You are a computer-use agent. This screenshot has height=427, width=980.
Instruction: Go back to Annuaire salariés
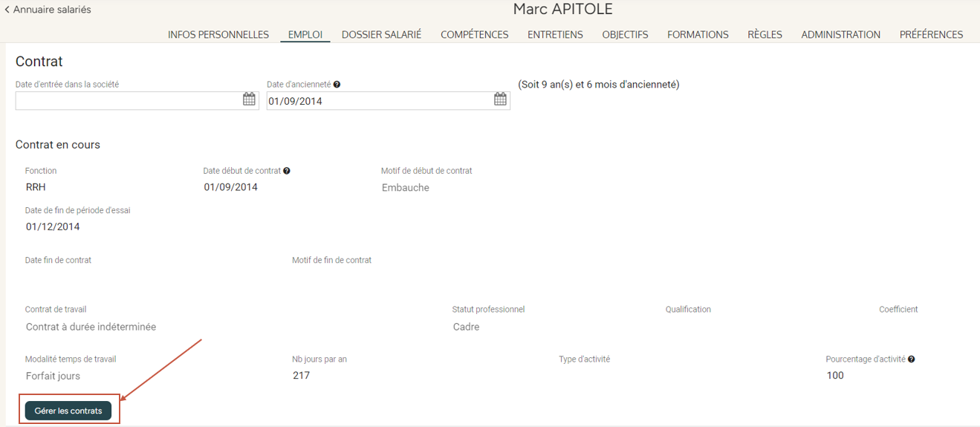pyautogui.click(x=48, y=10)
